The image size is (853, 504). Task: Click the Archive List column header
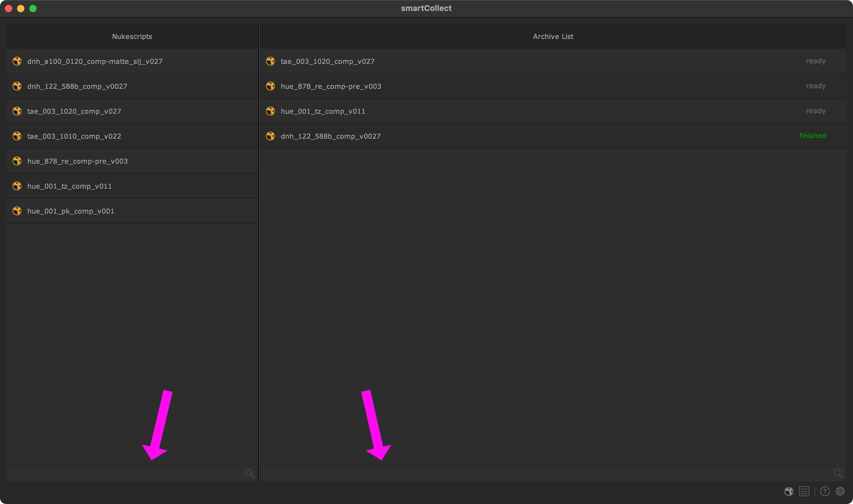tap(553, 36)
